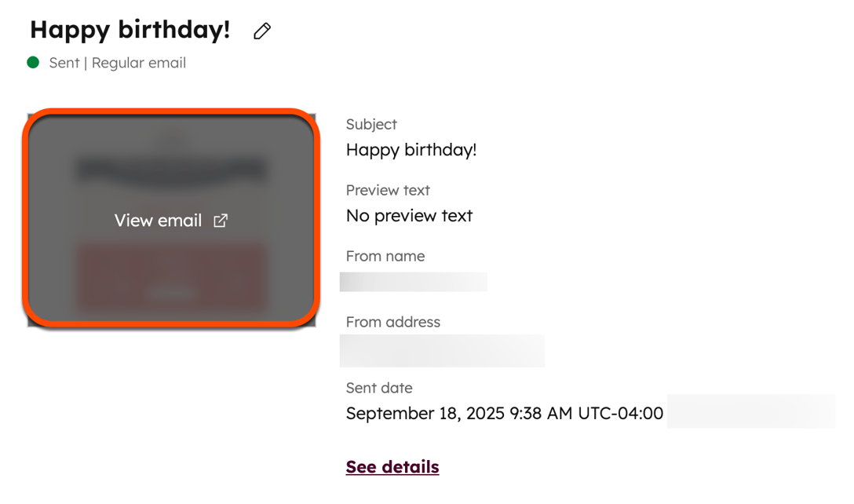854x504 pixels.
Task: Click the From address section label
Action: point(393,322)
